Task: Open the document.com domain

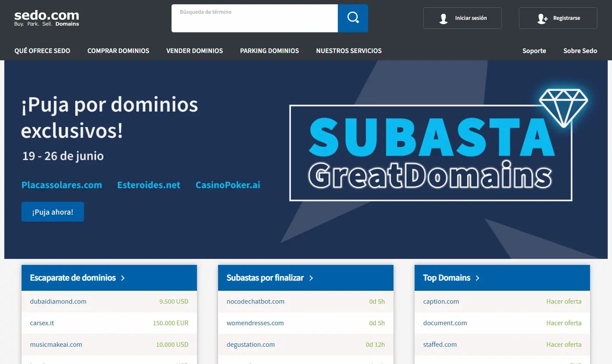Action: [445, 323]
